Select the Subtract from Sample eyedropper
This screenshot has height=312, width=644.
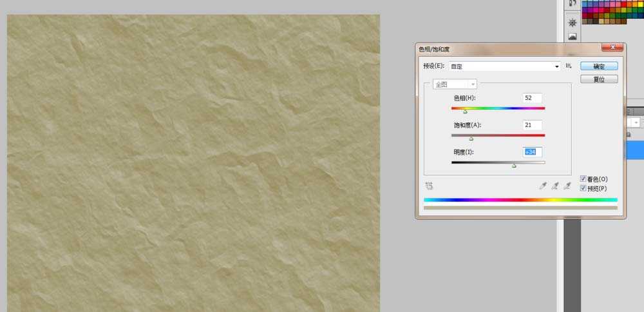tap(567, 186)
